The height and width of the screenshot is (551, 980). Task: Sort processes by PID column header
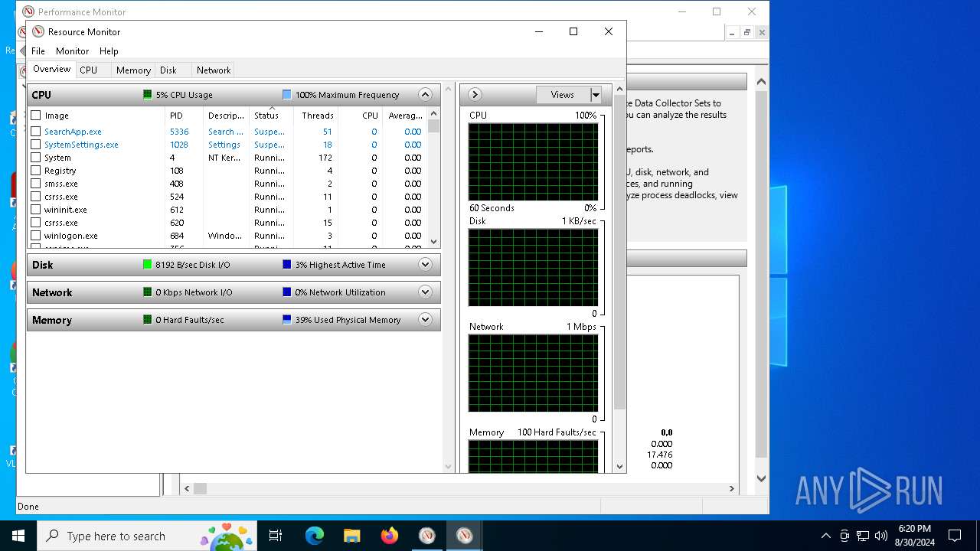tap(184, 116)
